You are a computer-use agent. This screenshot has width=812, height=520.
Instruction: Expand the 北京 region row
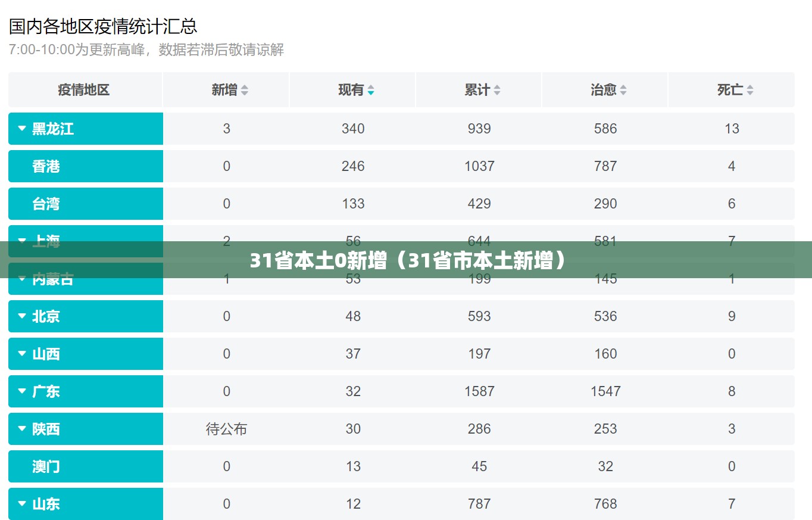coord(86,316)
